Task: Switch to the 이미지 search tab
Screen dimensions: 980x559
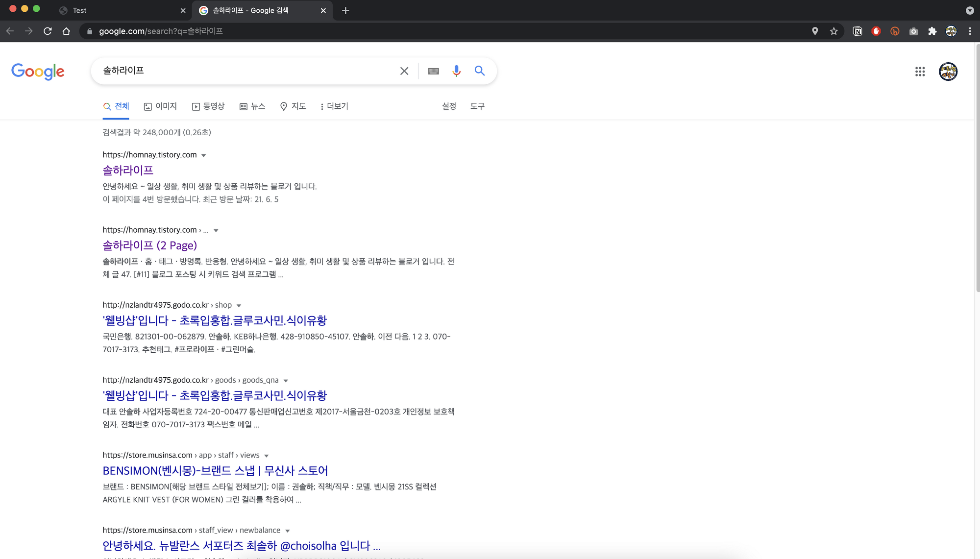Action: (160, 106)
